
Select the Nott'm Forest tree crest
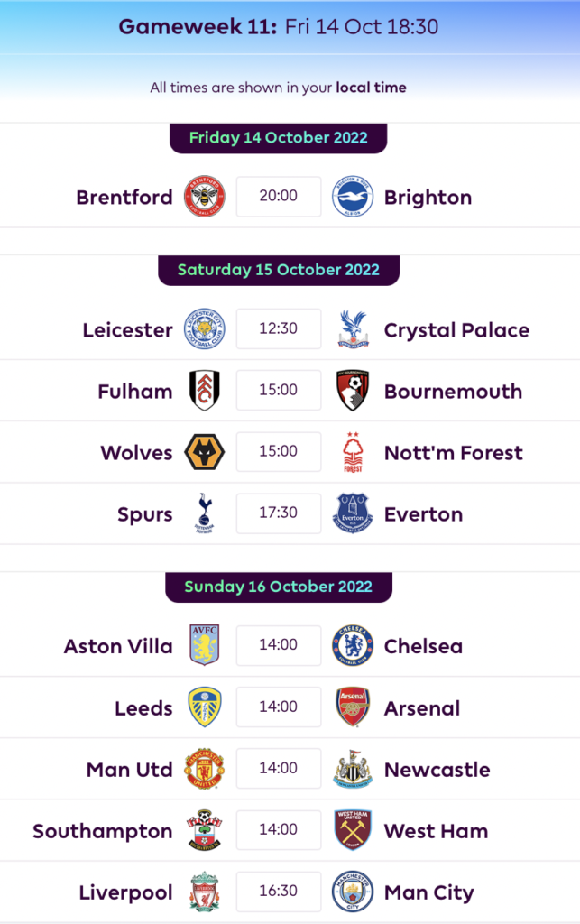pyautogui.click(x=353, y=452)
